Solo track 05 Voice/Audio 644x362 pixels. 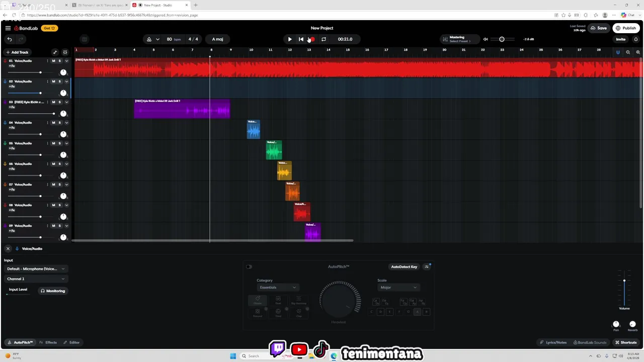coord(59,143)
